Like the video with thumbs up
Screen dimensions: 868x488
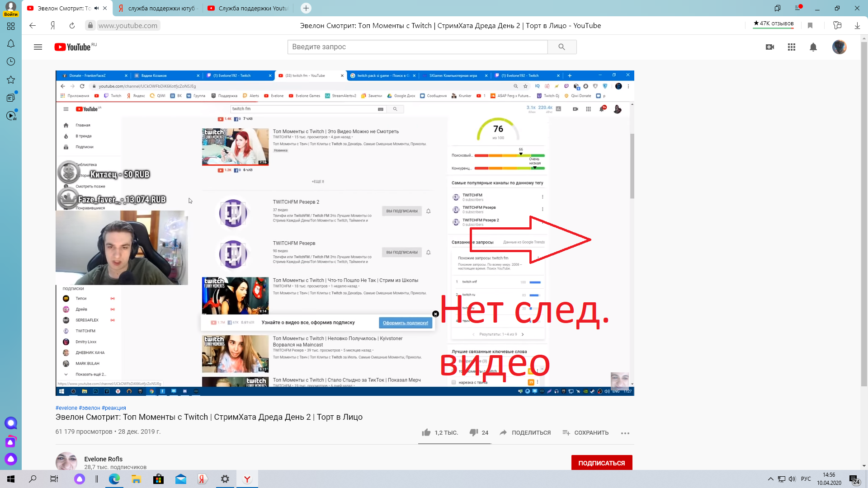[426, 432]
